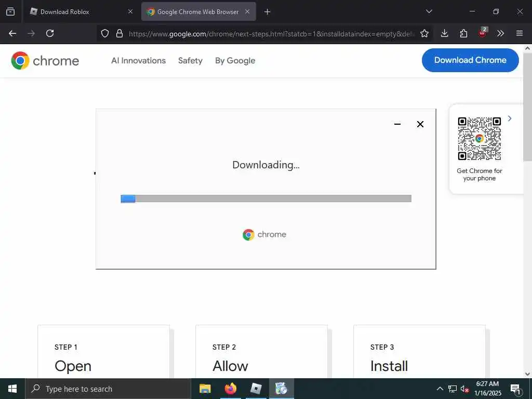Open the Safety navigation item

(x=190, y=61)
